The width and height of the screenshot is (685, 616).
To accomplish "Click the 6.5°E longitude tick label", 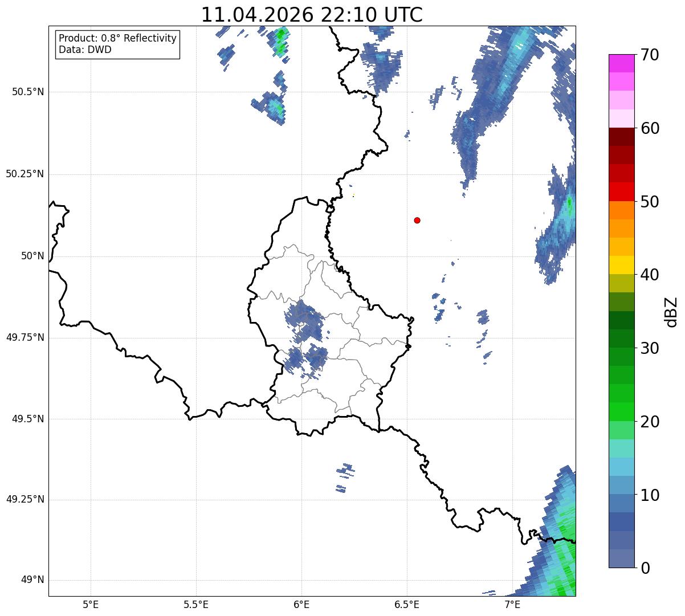I will (407, 604).
